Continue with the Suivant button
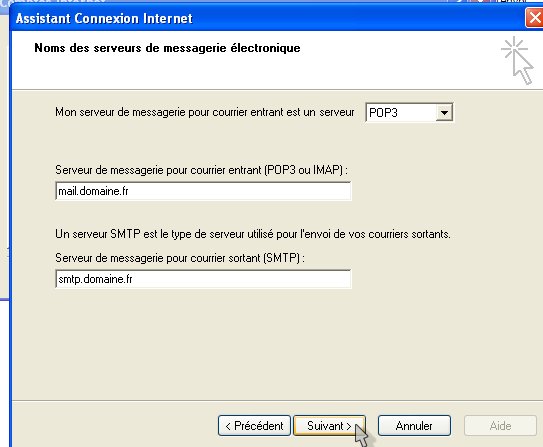 click(x=329, y=426)
